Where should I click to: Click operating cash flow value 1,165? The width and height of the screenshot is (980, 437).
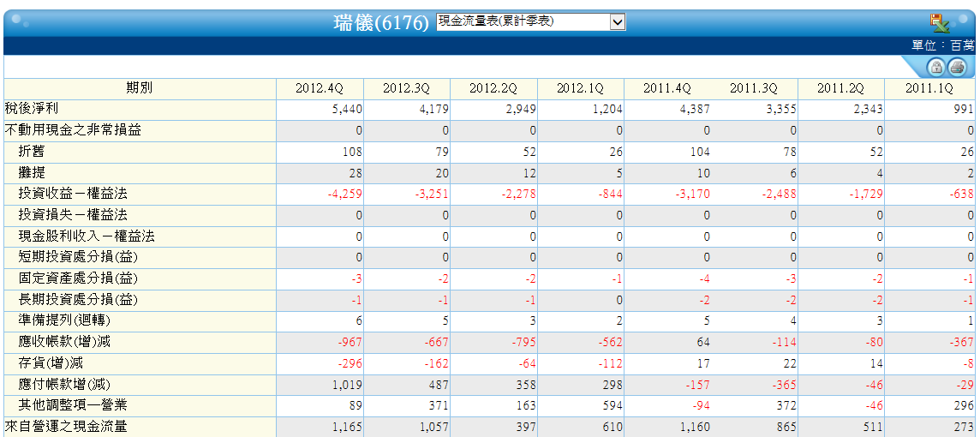click(x=348, y=428)
